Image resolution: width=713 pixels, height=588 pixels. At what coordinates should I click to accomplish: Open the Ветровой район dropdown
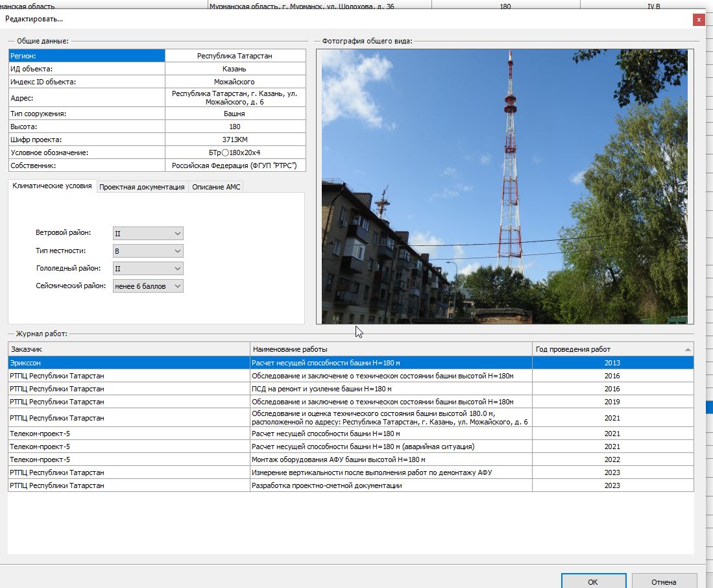[148, 233]
